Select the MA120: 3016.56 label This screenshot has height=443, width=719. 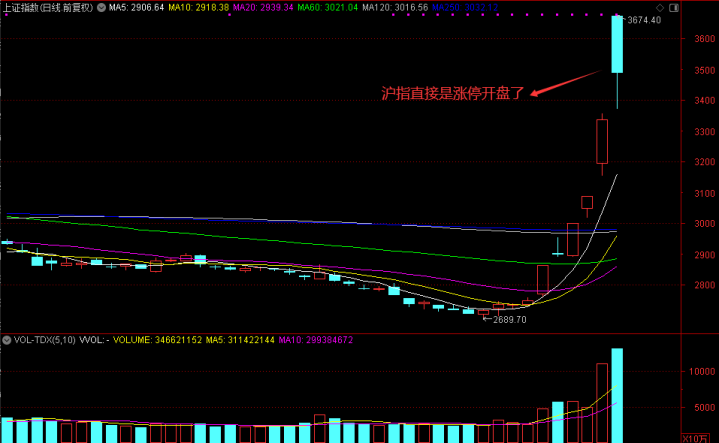point(395,7)
